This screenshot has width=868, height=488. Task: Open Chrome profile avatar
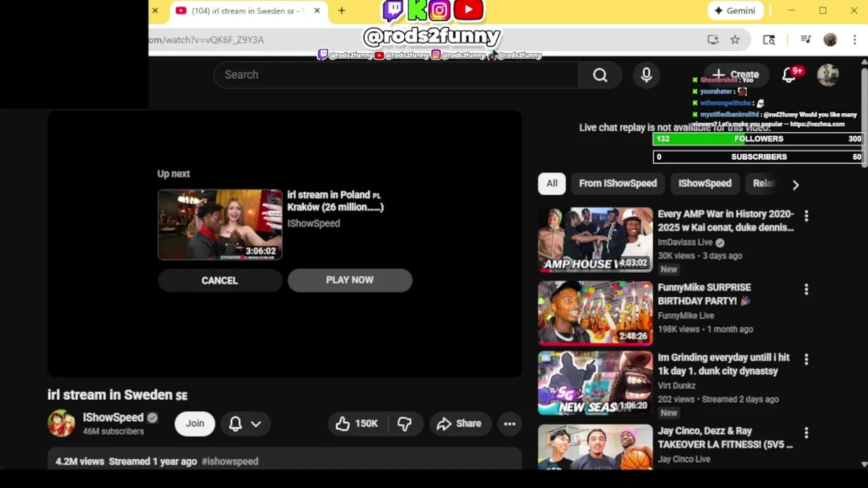coord(830,40)
